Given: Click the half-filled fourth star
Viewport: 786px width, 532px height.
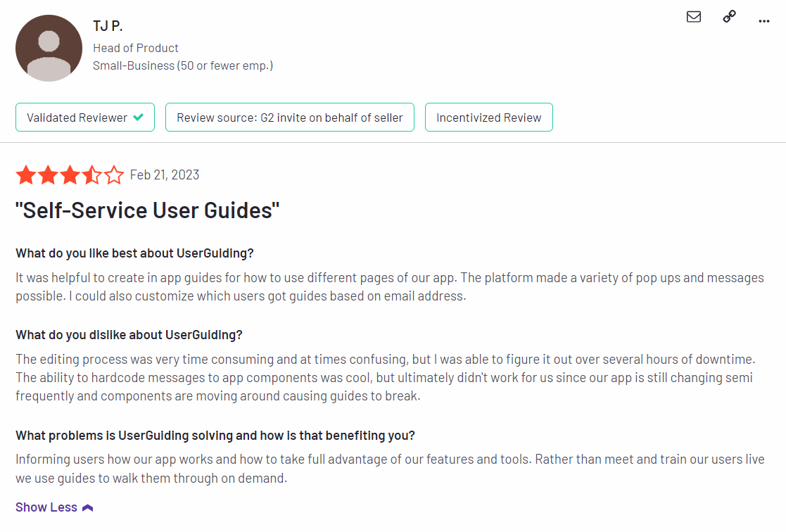Looking at the screenshot, I should coord(92,175).
